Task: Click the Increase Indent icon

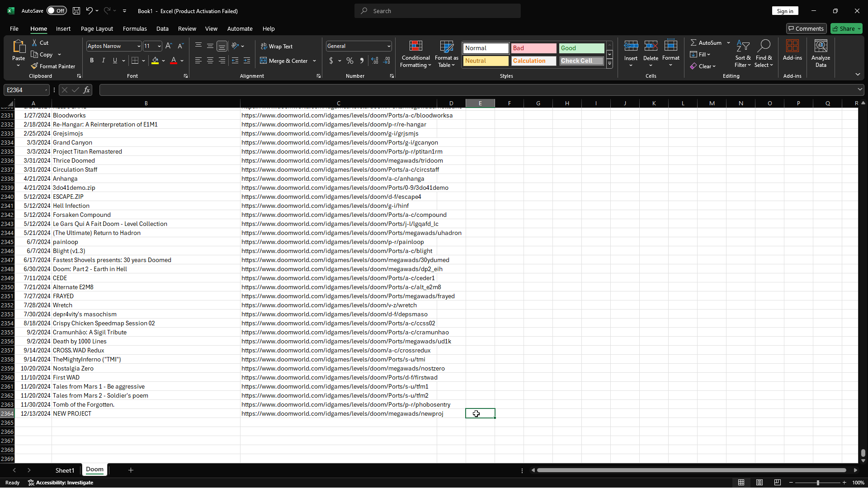Action: coord(247,61)
